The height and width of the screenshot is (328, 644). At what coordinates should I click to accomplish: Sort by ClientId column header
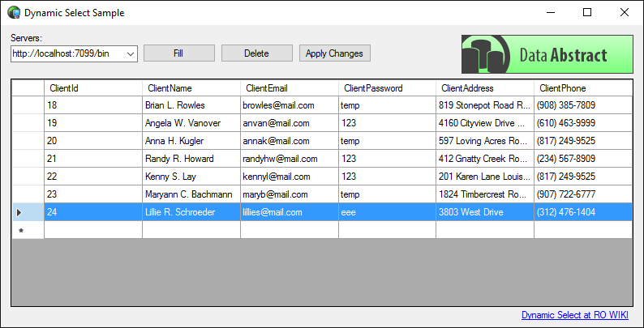(x=92, y=87)
